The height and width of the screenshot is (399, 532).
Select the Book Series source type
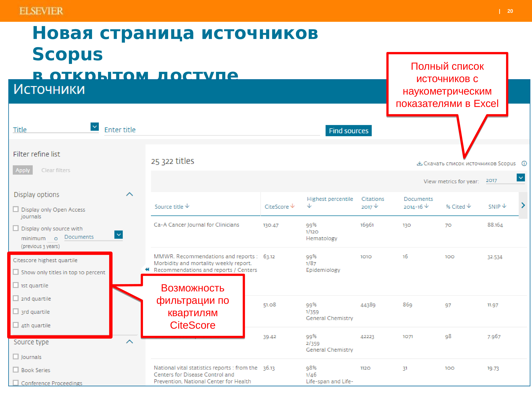click(x=16, y=370)
